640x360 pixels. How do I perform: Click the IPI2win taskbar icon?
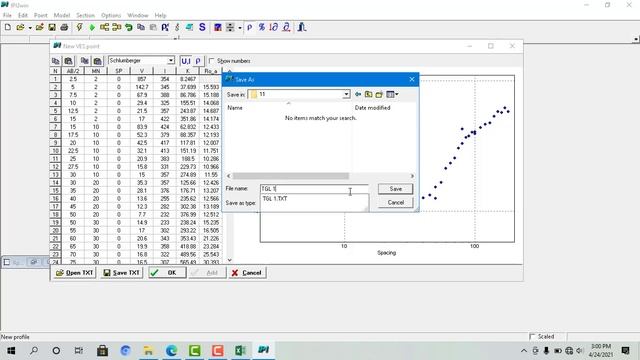coord(263,351)
